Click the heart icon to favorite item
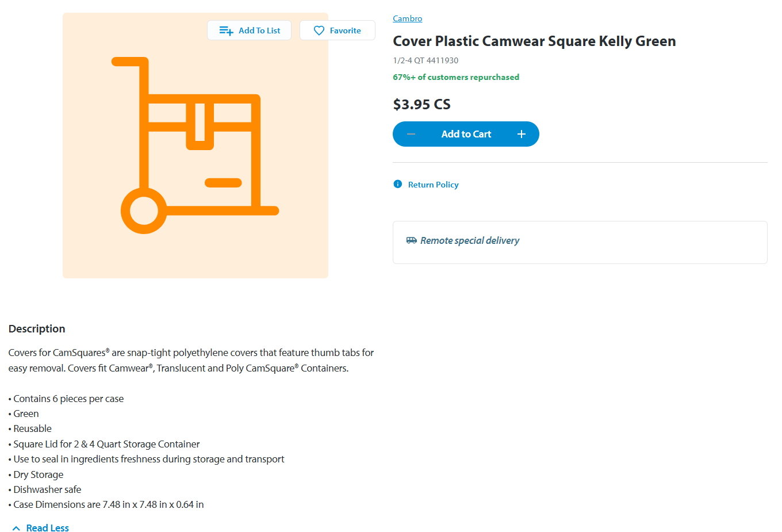 click(319, 30)
